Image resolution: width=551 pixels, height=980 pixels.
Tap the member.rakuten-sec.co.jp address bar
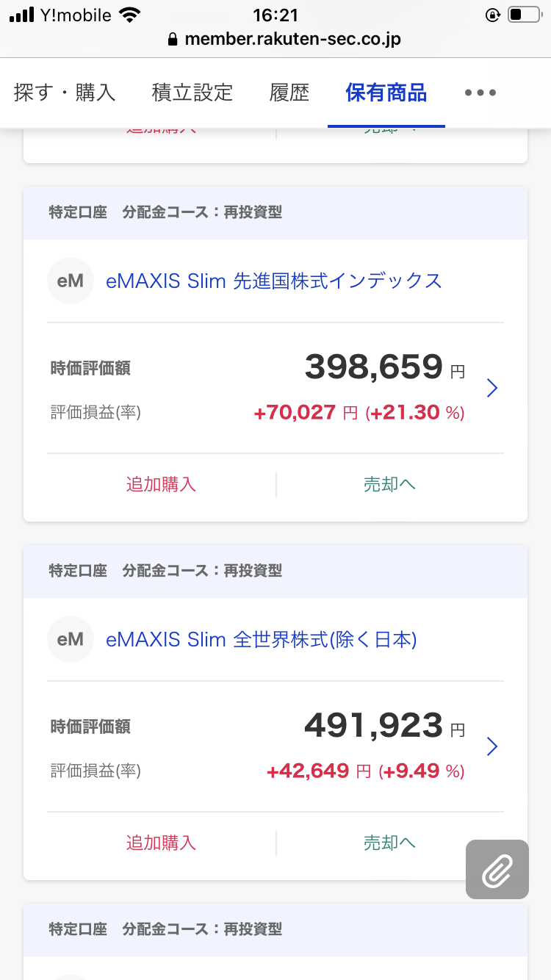pos(292,39)
